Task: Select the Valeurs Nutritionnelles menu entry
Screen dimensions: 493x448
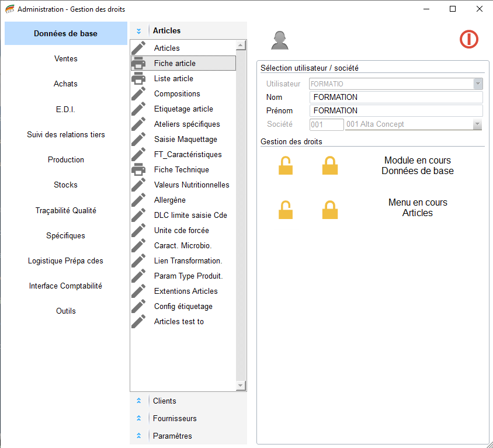Action: pyautogui.click(x=192, y=185)
